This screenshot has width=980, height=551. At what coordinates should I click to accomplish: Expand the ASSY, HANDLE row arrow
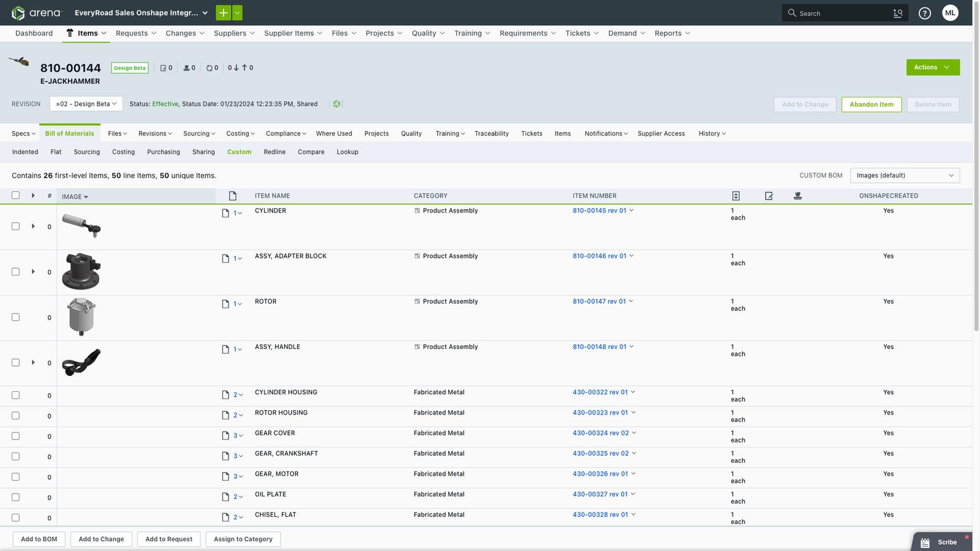[33, 362]
